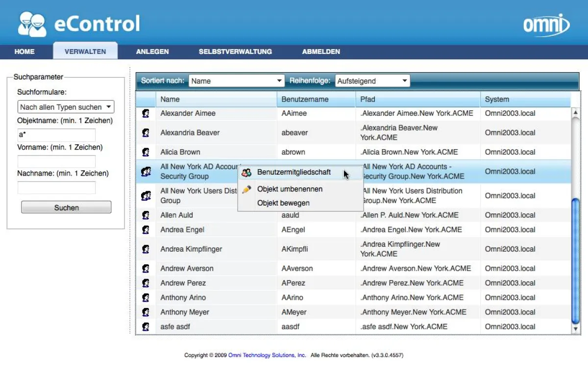The height and width of the screenshot is (388, 588).
Task: Click the omni logo in the header
Action: pos(545,24)
